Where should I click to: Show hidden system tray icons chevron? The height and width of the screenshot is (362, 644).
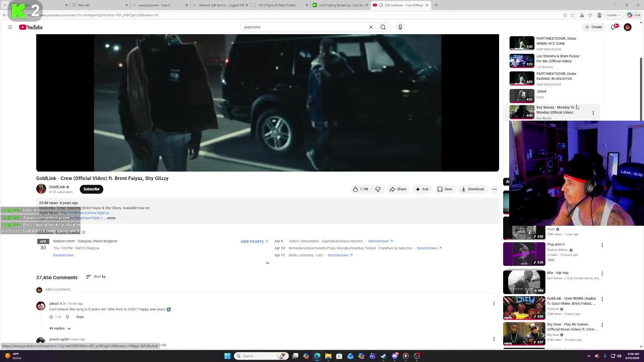pyautogui.click(x=590, y=356)
